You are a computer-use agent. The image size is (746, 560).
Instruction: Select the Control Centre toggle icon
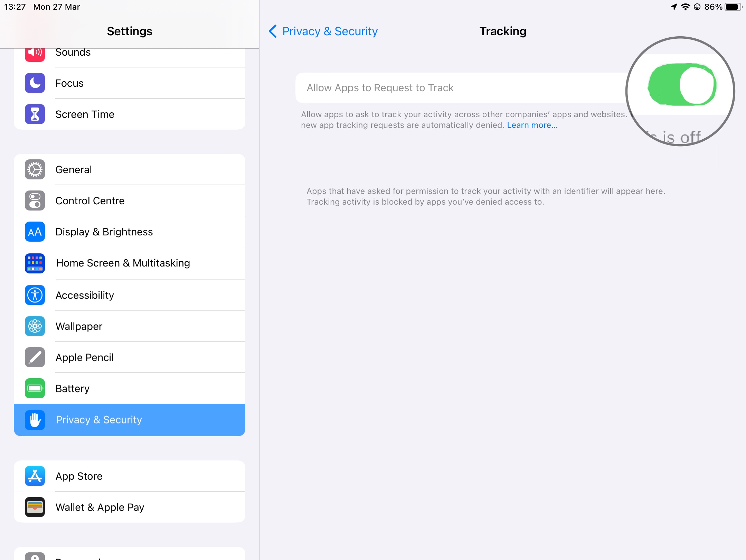tap(35, 200)
